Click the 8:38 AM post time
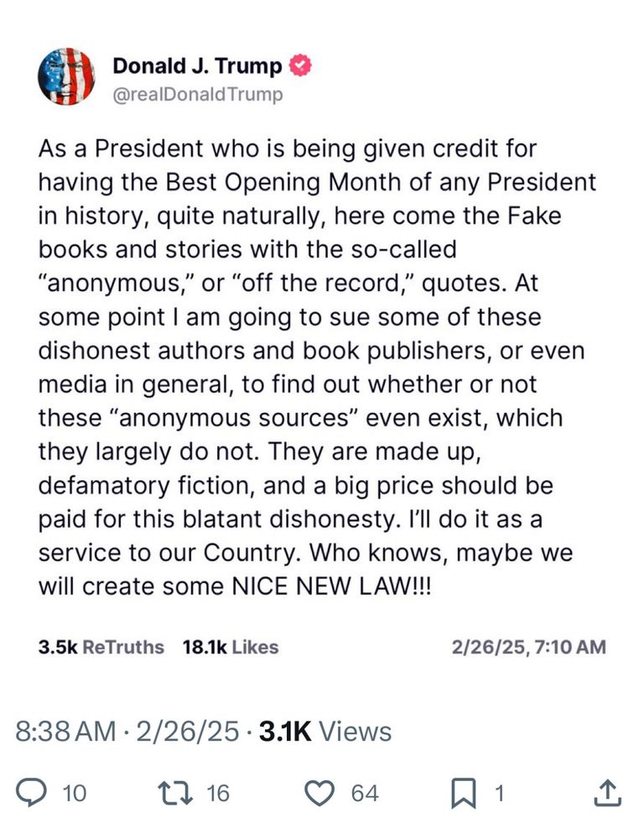Viewport: 644px width, 839px height. tap(65, 732)
